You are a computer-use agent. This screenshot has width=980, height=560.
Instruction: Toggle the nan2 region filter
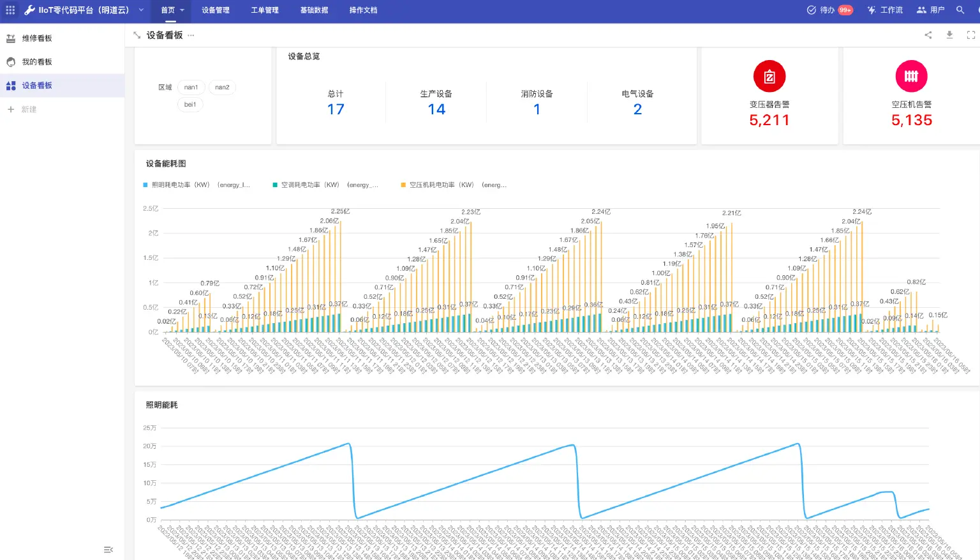click(222, 87)
